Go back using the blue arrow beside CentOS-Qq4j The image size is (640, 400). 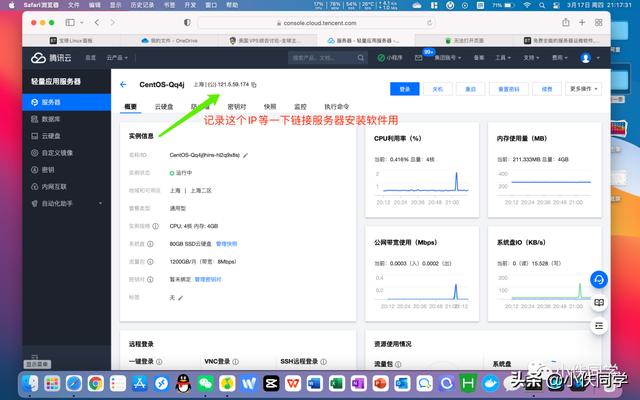tap(123, 84)
